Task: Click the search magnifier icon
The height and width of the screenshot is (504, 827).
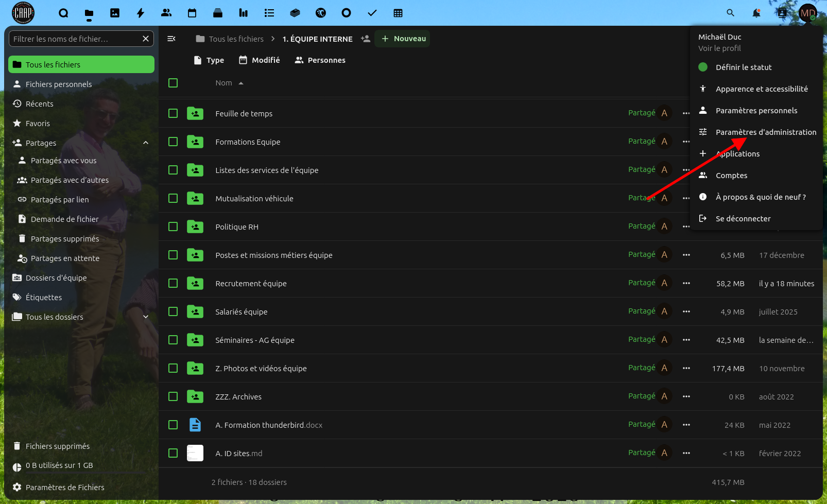Action: pyautogui.click(x=730, y=13)
